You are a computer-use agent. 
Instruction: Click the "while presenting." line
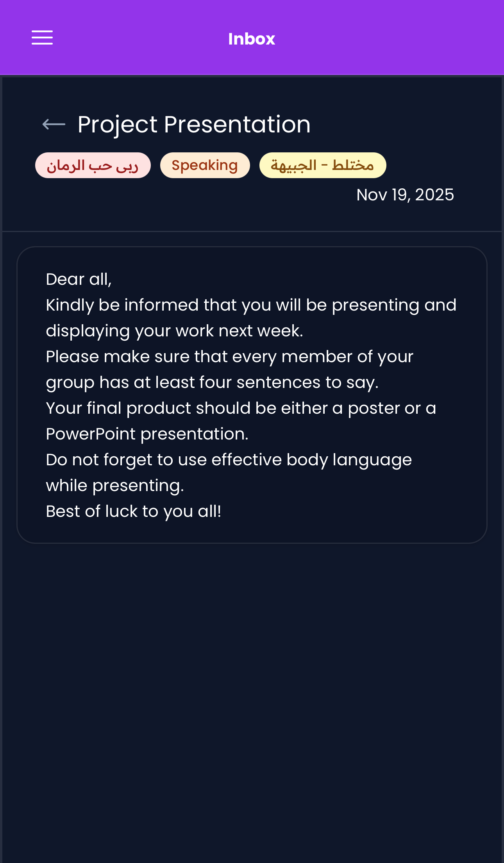point(114,486)
